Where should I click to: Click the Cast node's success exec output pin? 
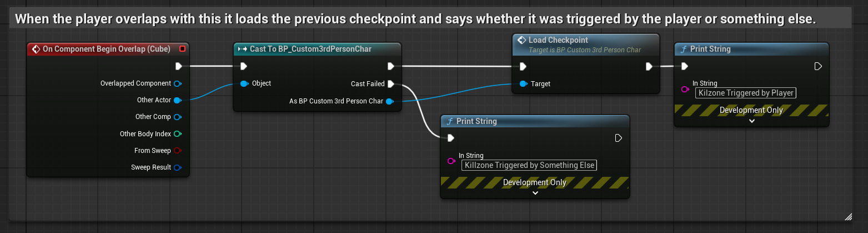click(391, 66)
